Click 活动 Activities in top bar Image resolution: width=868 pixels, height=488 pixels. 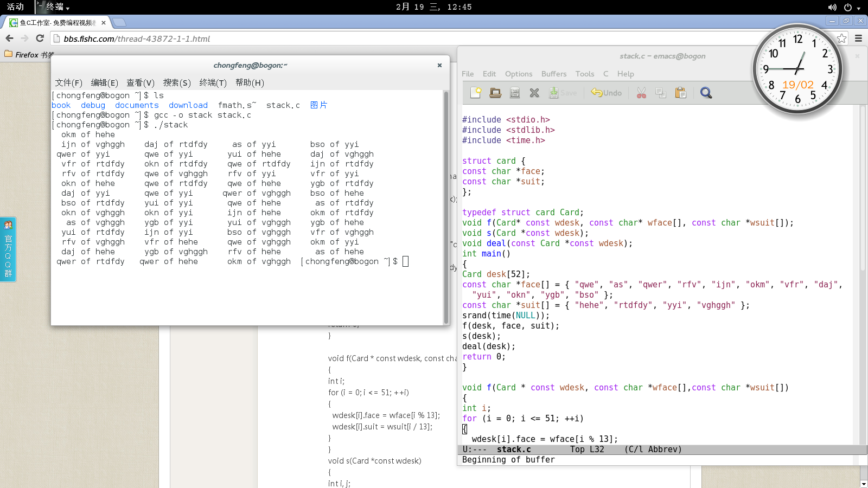point(15,7)
